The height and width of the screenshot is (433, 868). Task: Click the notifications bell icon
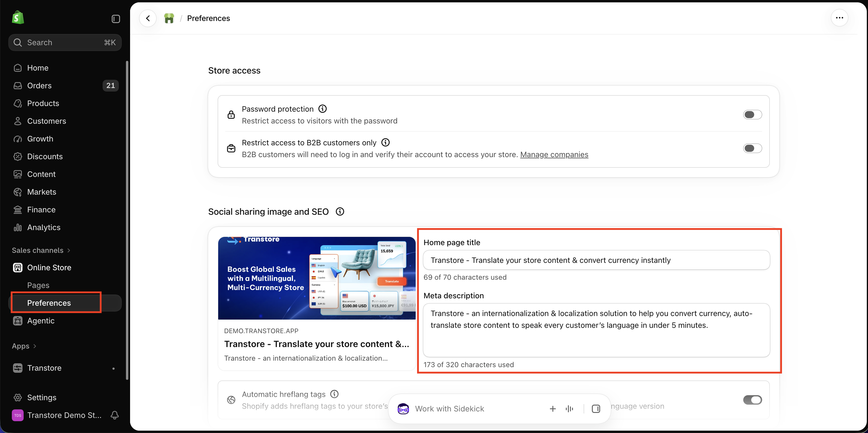click(115, 415)
